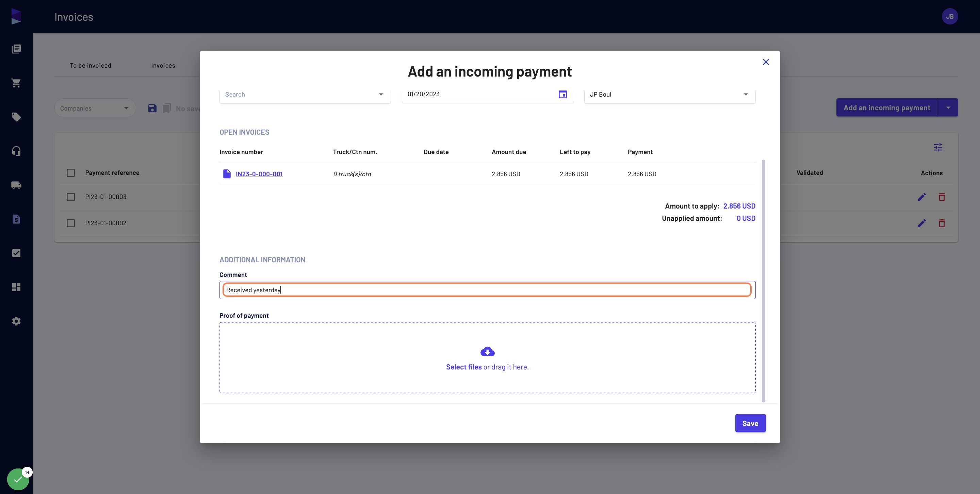The height and width of the screenshot is (494, 980).
Task: Open the library documents sidebar icon
Action: (16, 49)
